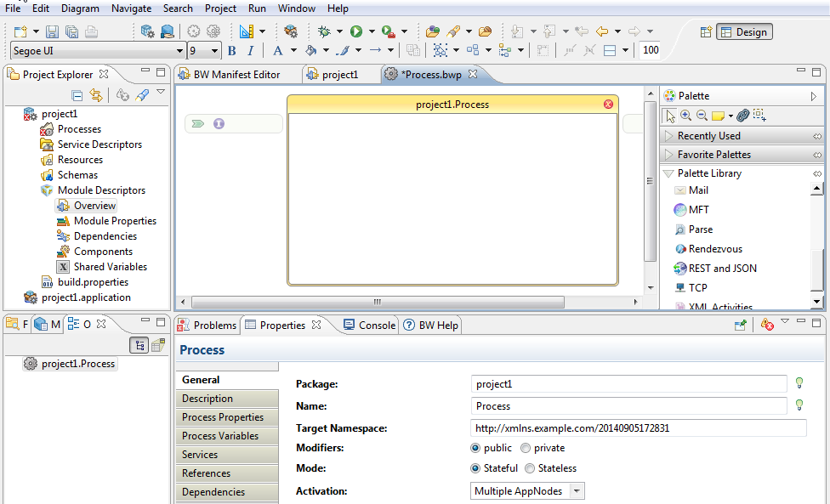Select the Stateless mode option
Image resolution: width=830 pixels, height=504 pixels.
[x=531, y=468]
